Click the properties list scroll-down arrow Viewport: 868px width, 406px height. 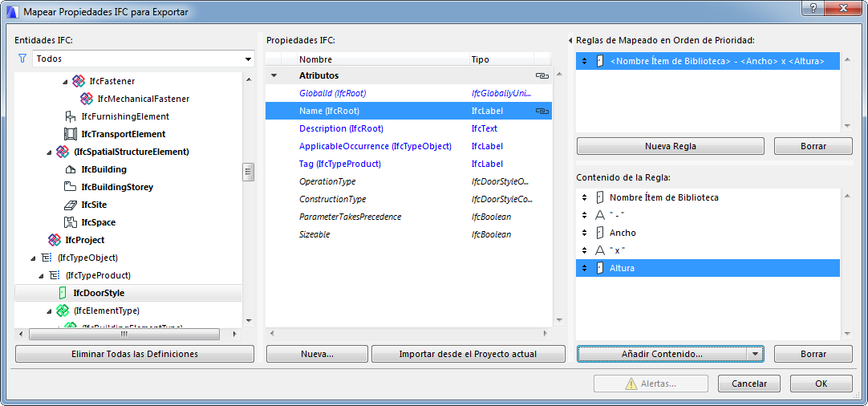558,320
